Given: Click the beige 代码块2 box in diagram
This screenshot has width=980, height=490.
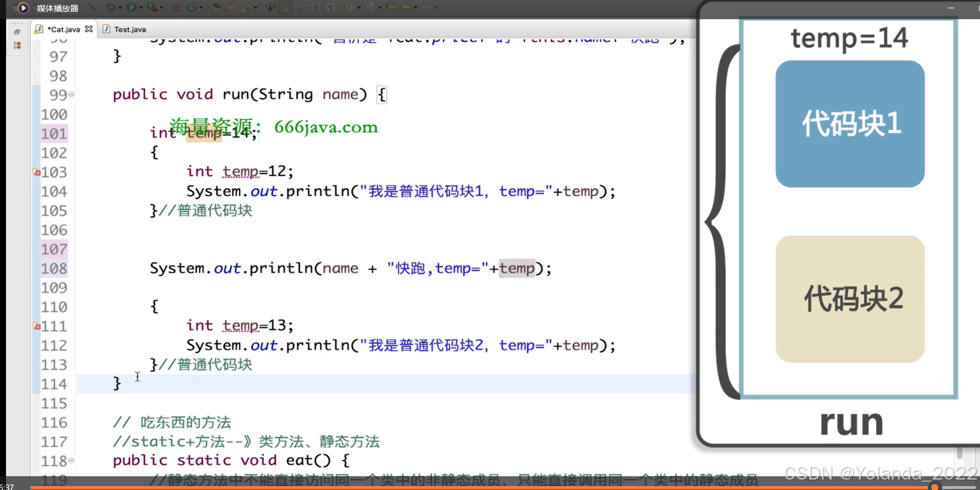Looking at the screenshot, I should coord(850,299).
